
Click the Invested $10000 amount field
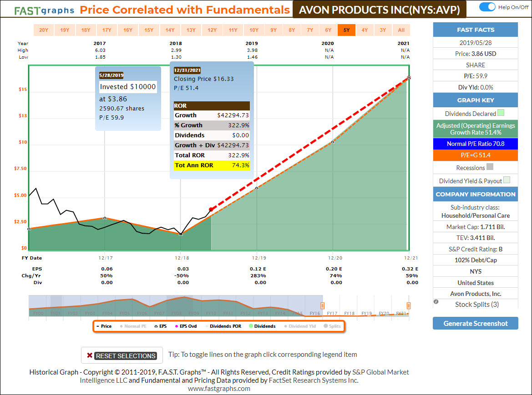click(128, 87)
